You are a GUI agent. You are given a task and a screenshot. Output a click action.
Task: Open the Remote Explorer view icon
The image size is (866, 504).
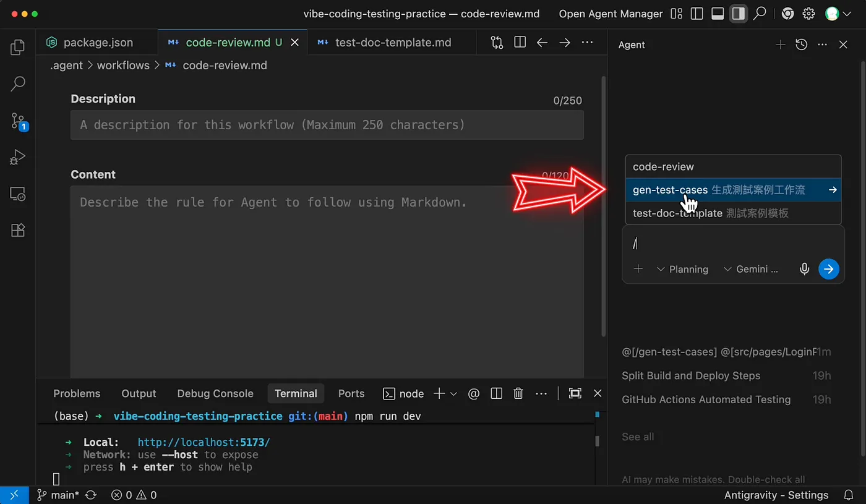pyautogui.click(x=18, y=194)
